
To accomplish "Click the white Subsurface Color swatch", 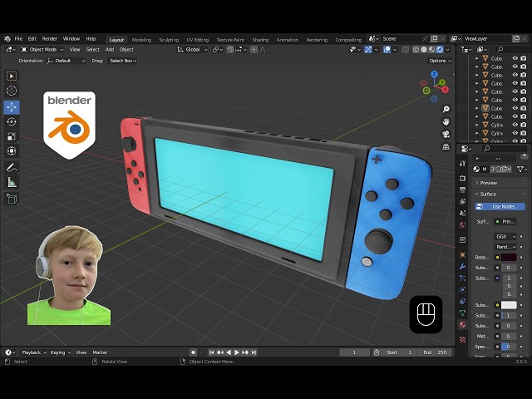I will (509, 305).
